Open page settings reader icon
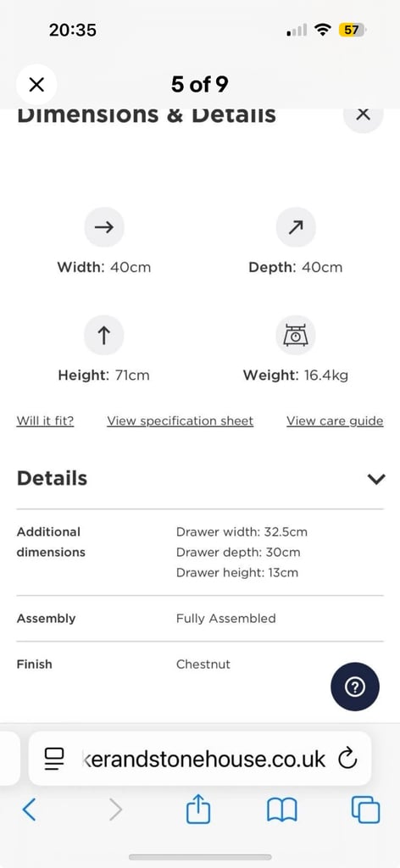 coord(54,759)
